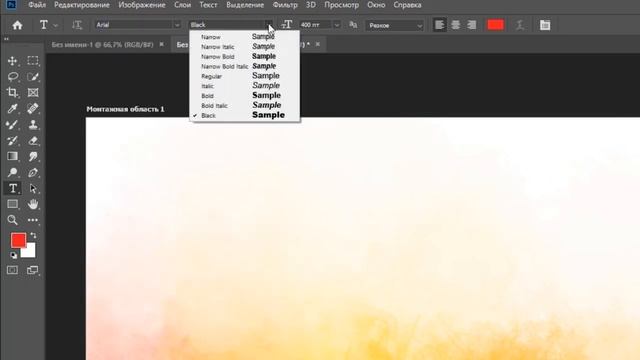Collapse the font style dropdown arrow
This screenshot has height=360, width=640.
(x=268, y=25)
